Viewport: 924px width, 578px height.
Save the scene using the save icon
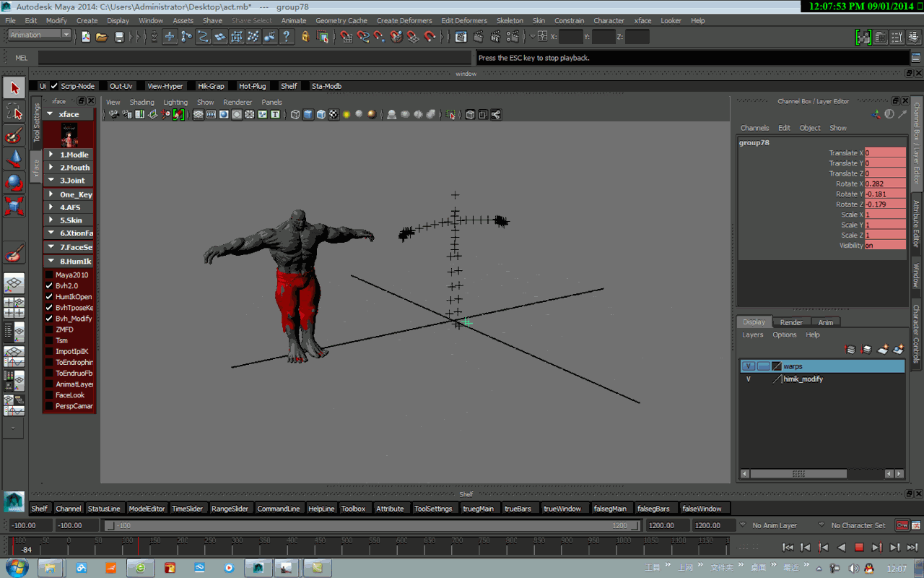coord(118,37)
